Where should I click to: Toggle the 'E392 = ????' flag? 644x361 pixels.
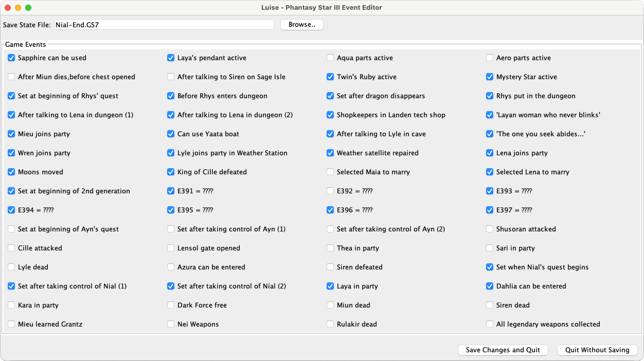(x=330, y=191)
